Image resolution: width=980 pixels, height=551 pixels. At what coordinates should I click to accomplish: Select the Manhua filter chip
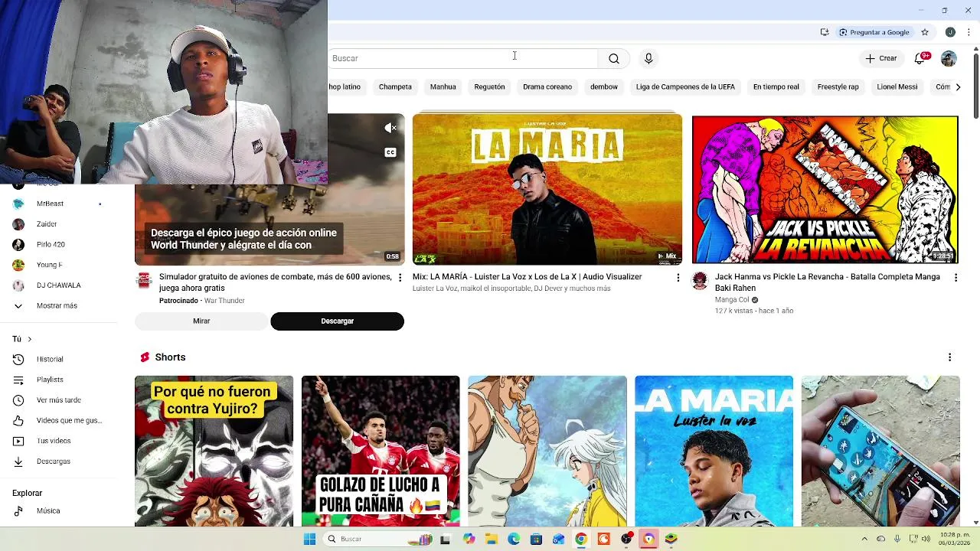(x=443, y=86)
